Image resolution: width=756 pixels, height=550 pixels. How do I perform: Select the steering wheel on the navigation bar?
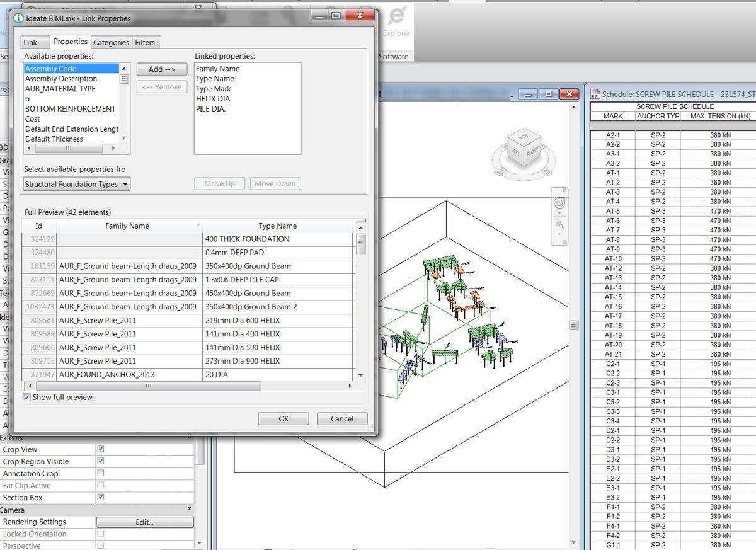(x=559, y=203)
